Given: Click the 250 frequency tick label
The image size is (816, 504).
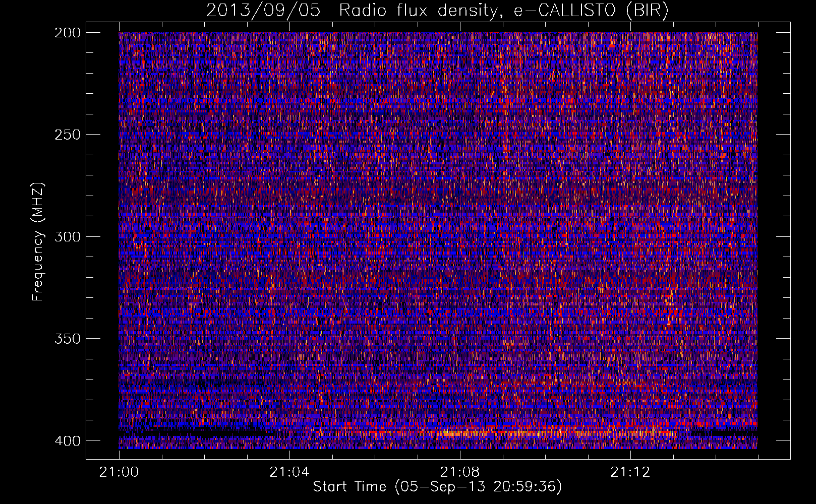Looking at the screenshot, I should coord(67,135).
